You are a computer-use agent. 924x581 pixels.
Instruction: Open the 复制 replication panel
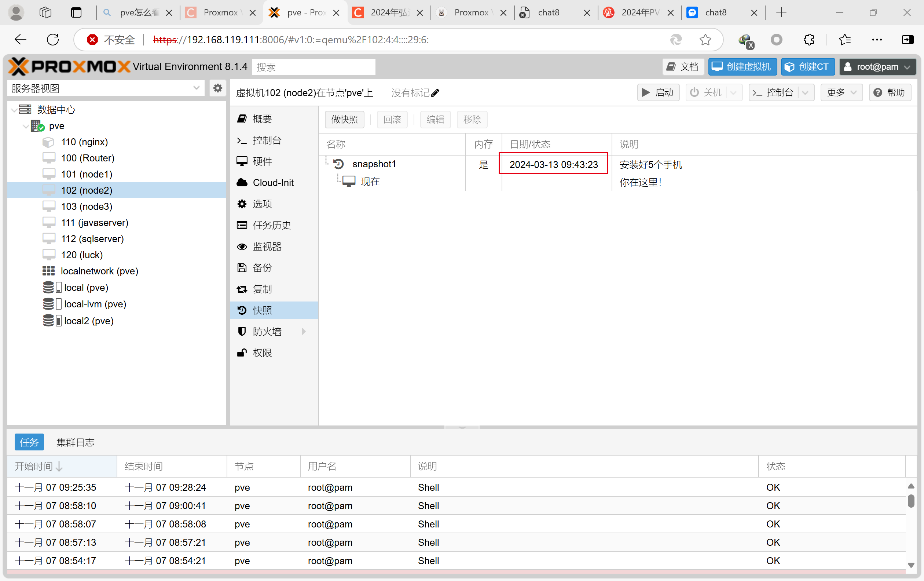point(274,289)
